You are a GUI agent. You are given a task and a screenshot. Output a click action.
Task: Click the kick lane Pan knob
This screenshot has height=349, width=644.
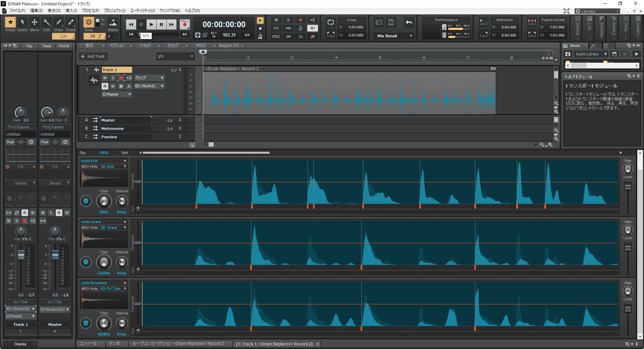(628, 169)
